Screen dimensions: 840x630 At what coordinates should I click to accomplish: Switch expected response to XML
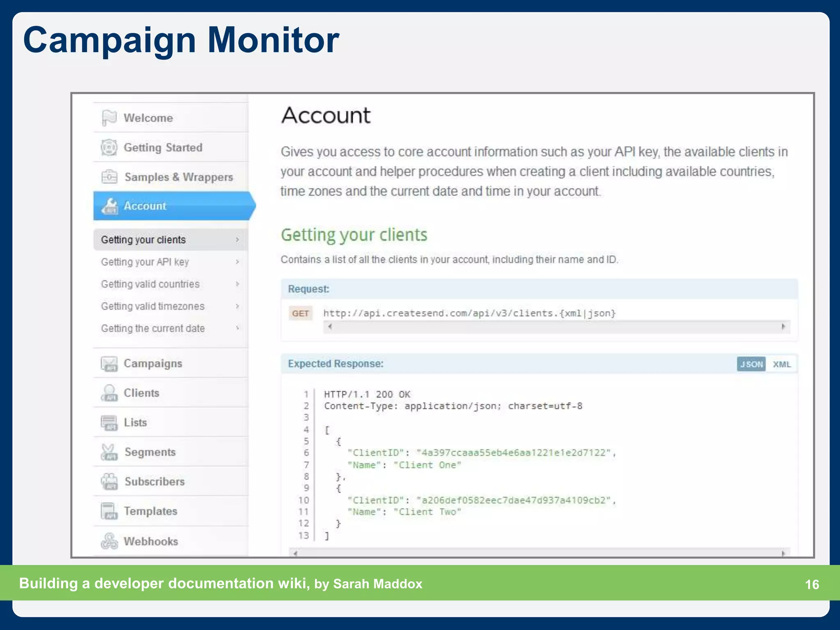click(x=782, y=364)
